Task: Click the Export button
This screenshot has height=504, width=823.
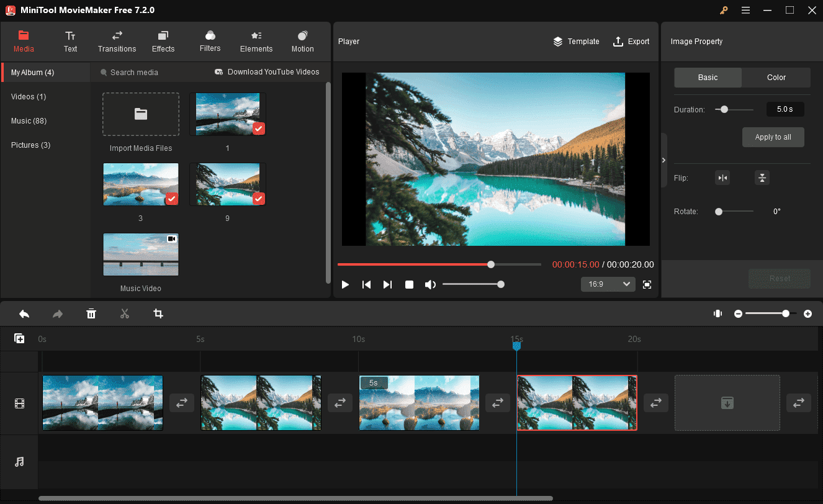Action: 631,42
